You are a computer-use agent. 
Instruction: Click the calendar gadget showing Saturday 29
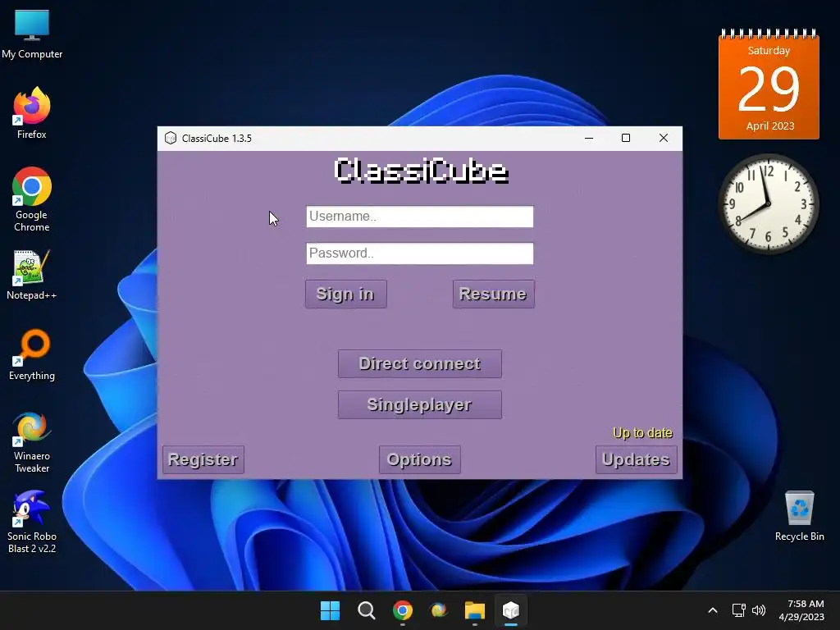(x=769, y=84)
